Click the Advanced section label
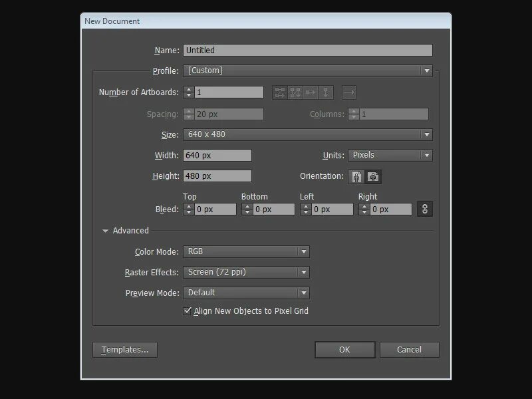Viewport: 532px width, 399px height. click(x=130, y=230)
